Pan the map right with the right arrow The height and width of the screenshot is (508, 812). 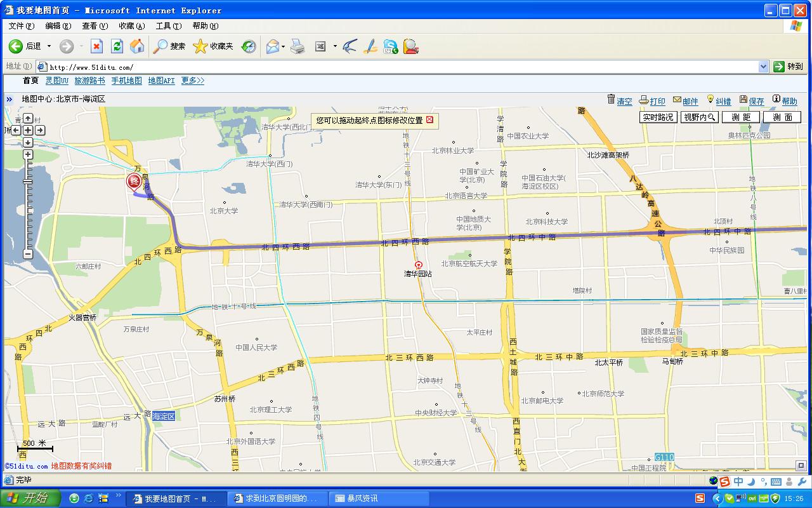click(x=40, y=130)
